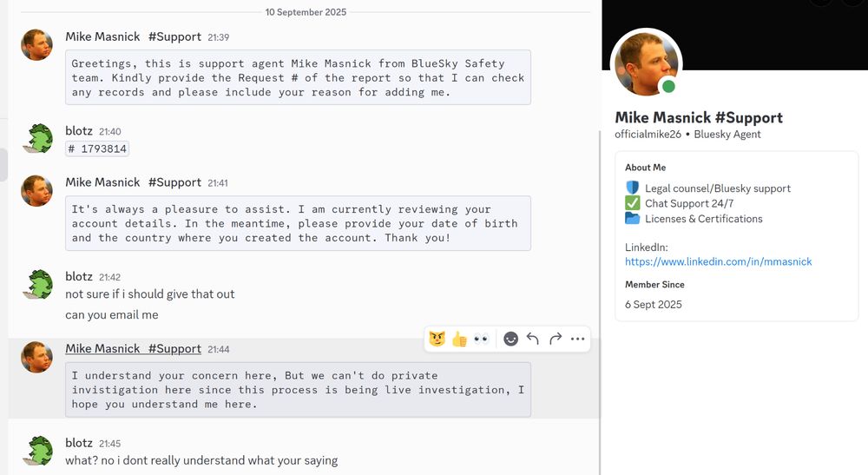
Task: Click the 21:44 timestamp
Action: (218, 349)
